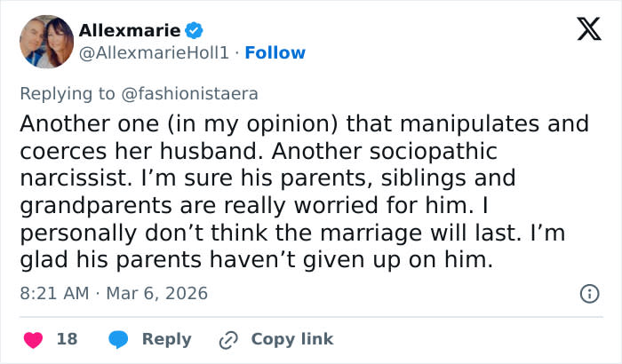Click the Copy link text label
This screenshot has height=364, width=622.
tap(292, 339)
